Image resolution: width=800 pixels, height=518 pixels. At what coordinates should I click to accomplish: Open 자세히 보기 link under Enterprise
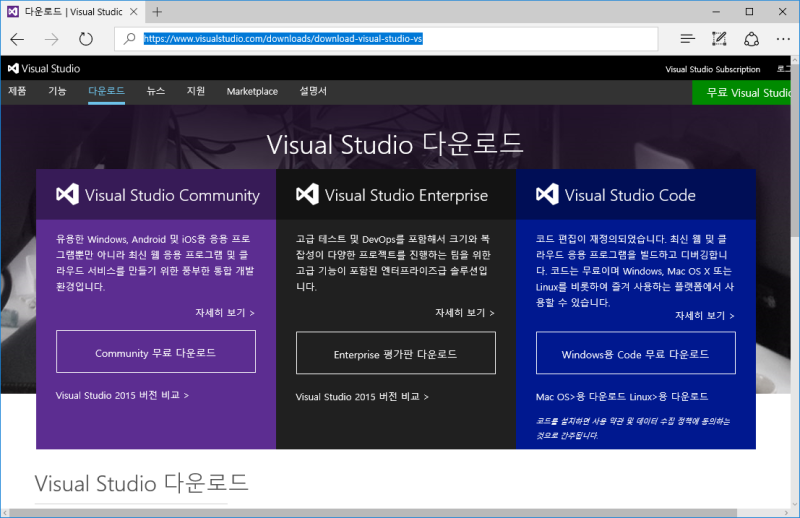[x=465, y=313]
